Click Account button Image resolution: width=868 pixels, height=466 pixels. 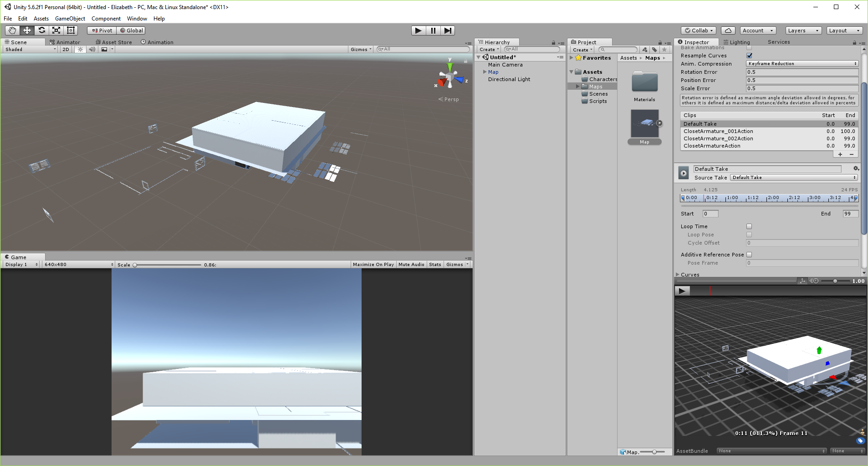(x=758, y=31)
